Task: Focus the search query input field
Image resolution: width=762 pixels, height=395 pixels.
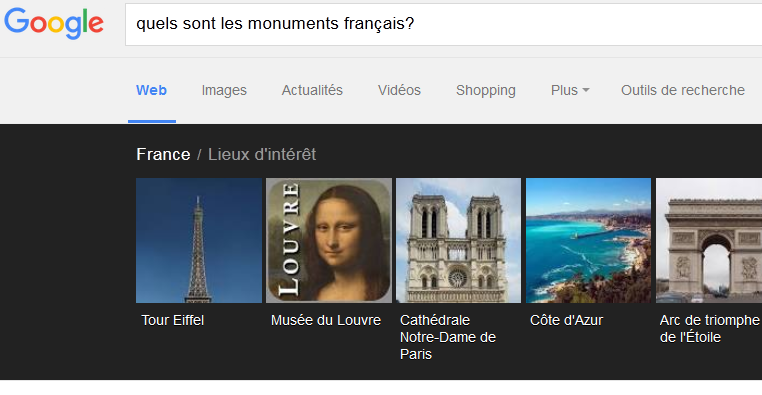Action: (443, 24)
